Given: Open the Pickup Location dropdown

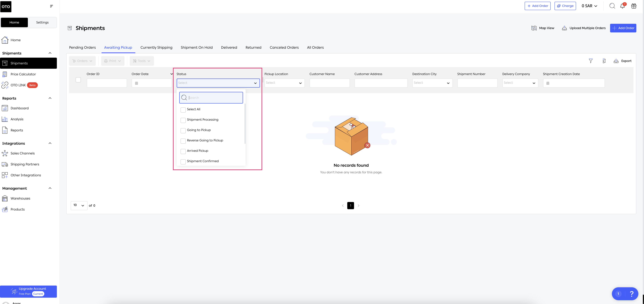Looking at the screenshot, I should point(284,83).
